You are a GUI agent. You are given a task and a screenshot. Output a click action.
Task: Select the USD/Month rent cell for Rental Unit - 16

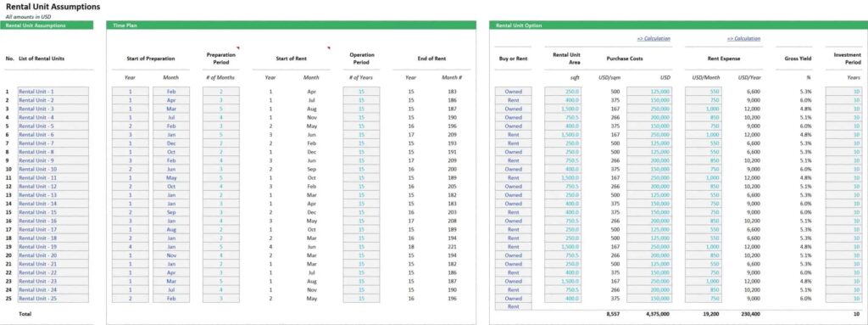click(x=704, y=221)
